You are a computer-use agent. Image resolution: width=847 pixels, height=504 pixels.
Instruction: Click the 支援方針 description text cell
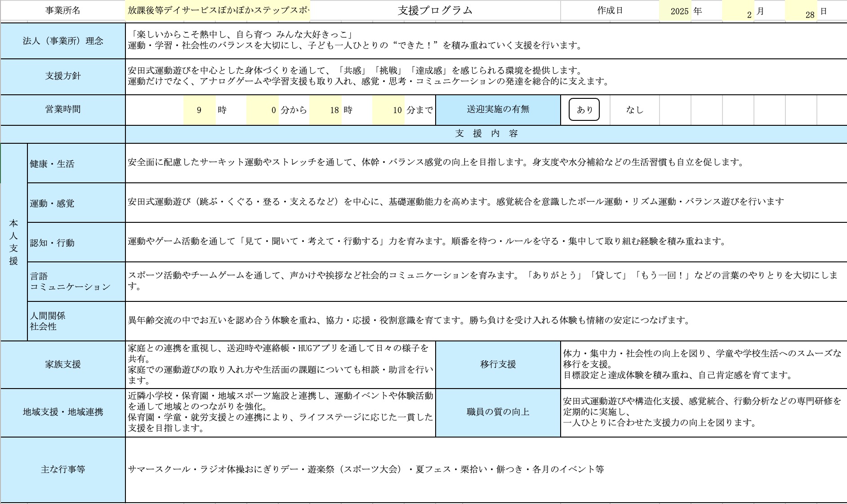(369, 76)
